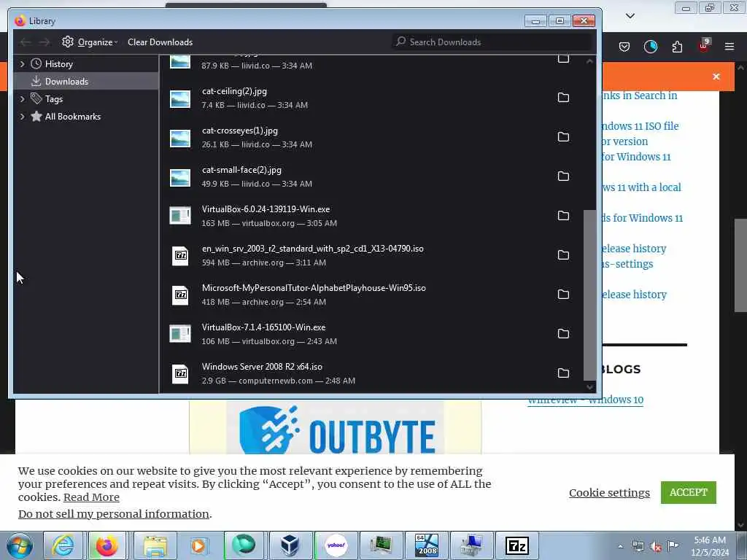Select cat-crosseyes(1).jpg download entry
This screenshot has width=747, height=560.
point(371,137)
